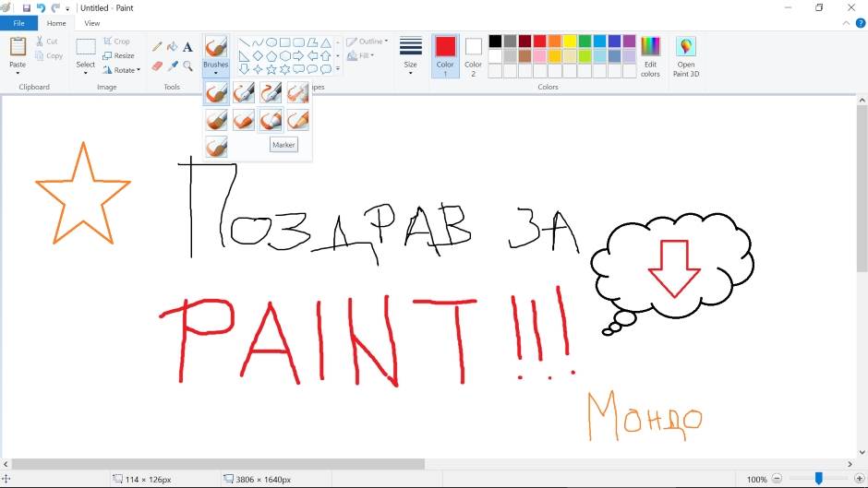Select the Color picker eyedropper
The height and width of the screenshot is (488, 868).
point(172,65)
